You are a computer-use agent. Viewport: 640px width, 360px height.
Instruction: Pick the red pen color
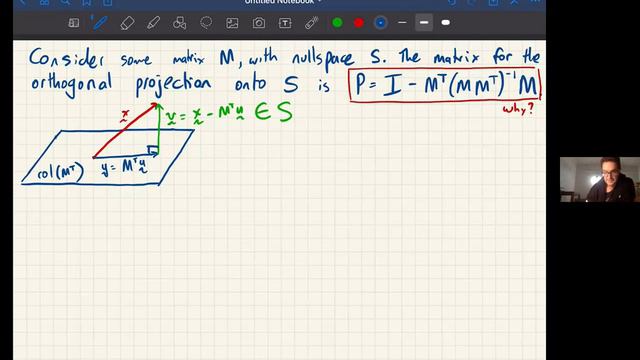[x=359, y=23]
